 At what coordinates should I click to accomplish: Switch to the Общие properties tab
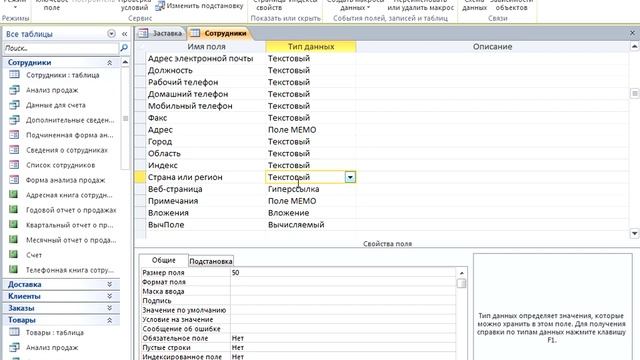(164, 260)
